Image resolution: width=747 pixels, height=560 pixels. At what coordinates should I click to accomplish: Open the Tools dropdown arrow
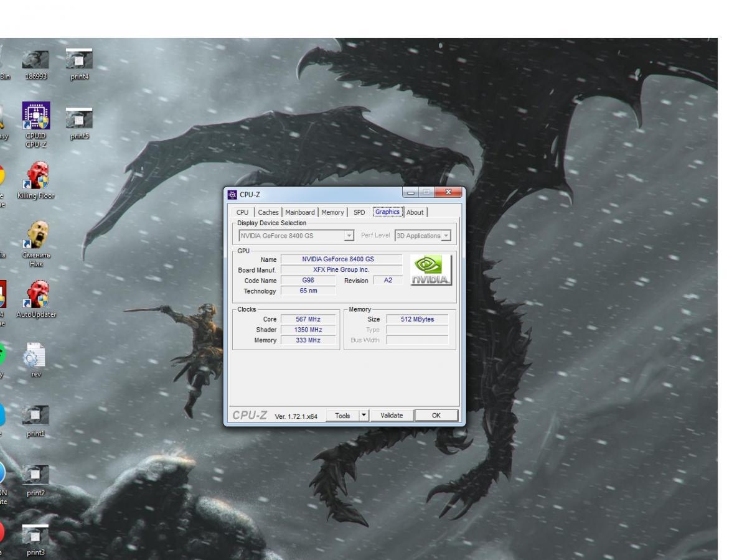(x=364, y=416)
